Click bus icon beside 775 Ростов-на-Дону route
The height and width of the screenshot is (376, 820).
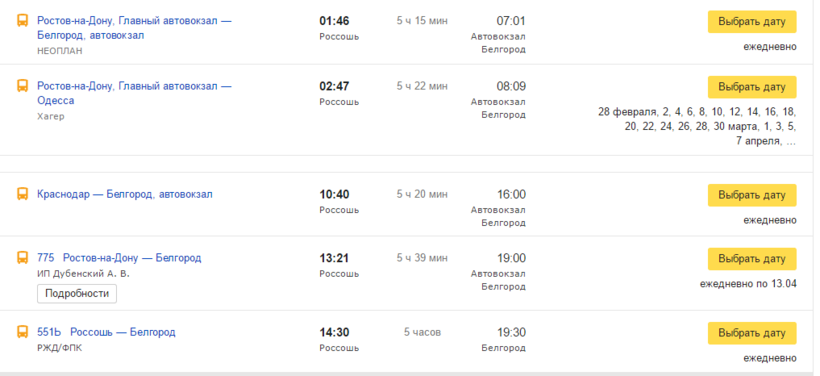click(x=22, y=258)
